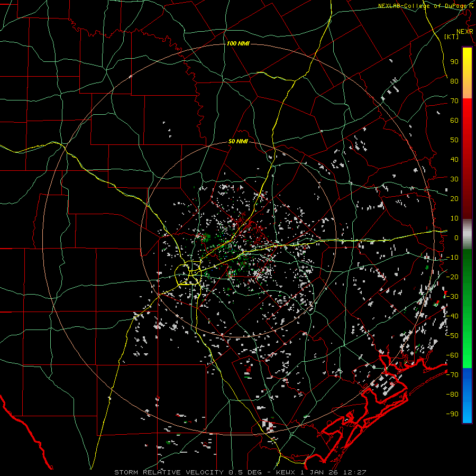Click STORM RELATIVE VELOCITY in the caption
476x476 pixels.
[x=169, y=472]
